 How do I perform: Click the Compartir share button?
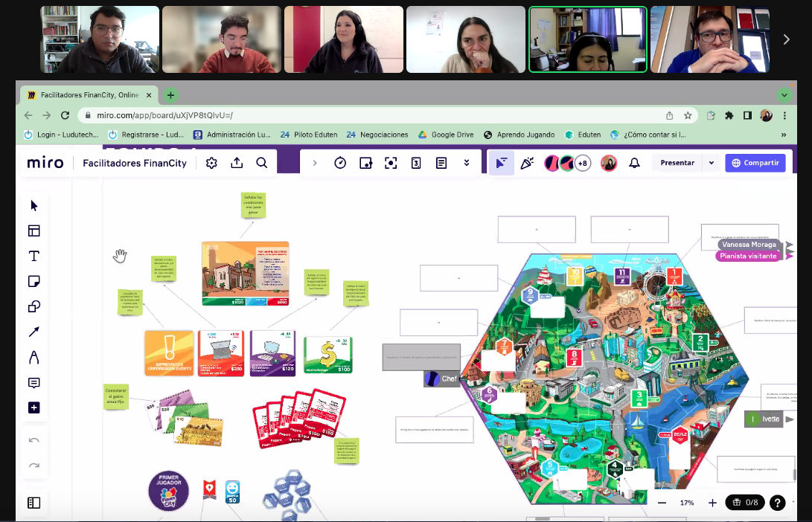tap(755, 163)
